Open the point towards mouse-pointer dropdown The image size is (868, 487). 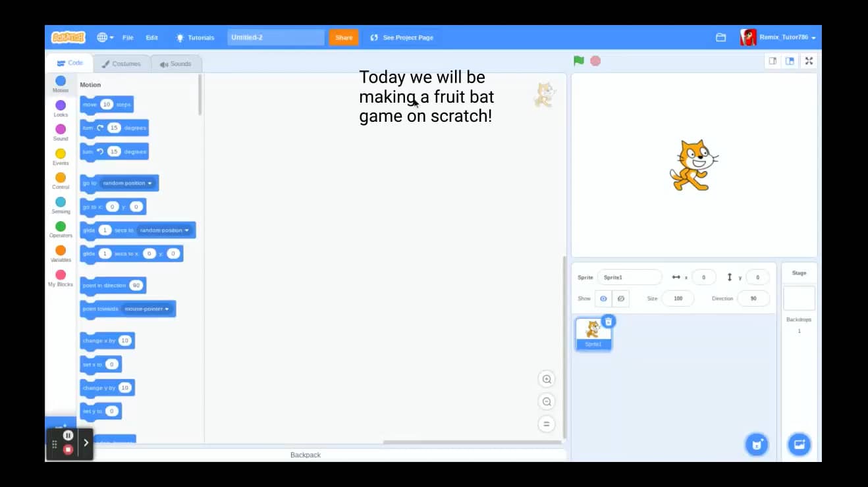(x=147, y=309)
